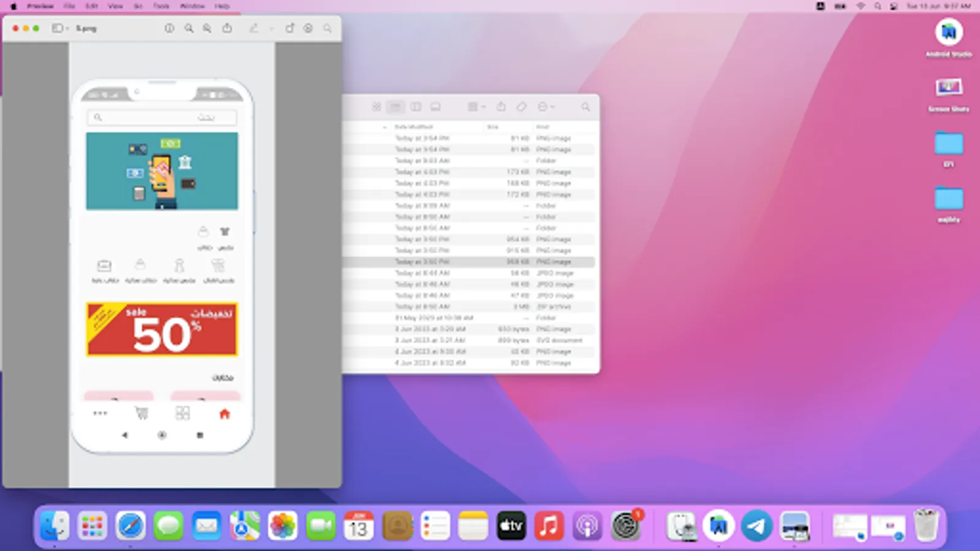Open the Edit menu
980x551 pixels.
pyautogui.click(x=92, y=6)
